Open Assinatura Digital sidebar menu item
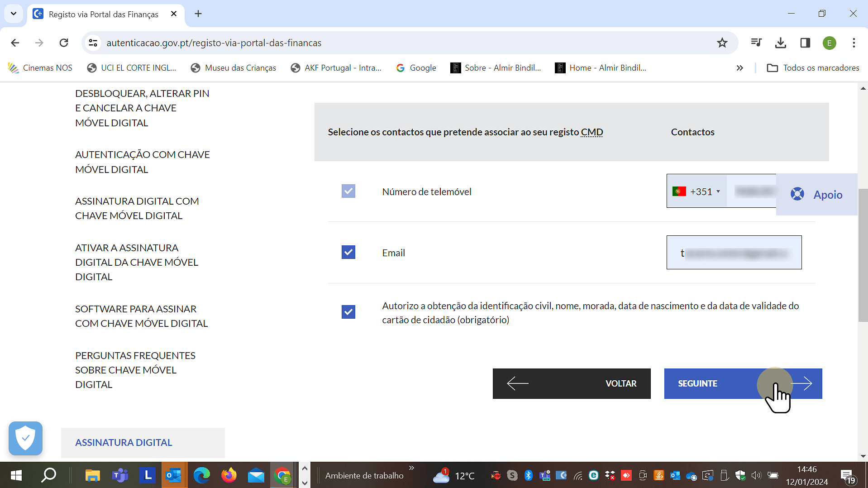 (124, 442)
